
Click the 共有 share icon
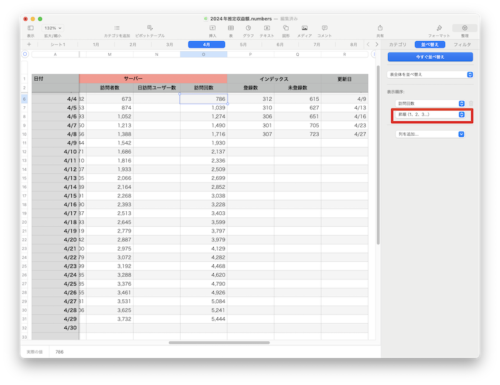pos(380,28)
